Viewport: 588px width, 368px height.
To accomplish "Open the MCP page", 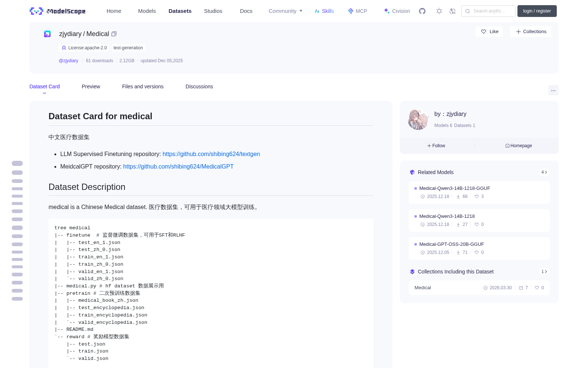I will (358, 11).
